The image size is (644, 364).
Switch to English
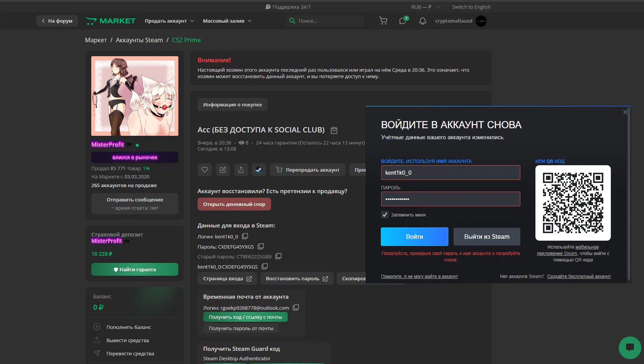click(x=471, y=7)
